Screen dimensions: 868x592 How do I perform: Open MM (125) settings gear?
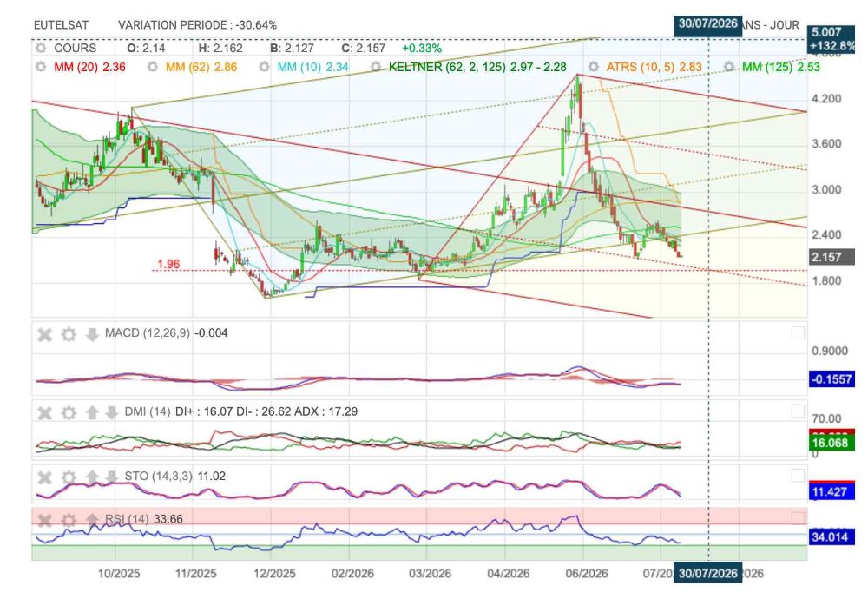tap(729, 67)
